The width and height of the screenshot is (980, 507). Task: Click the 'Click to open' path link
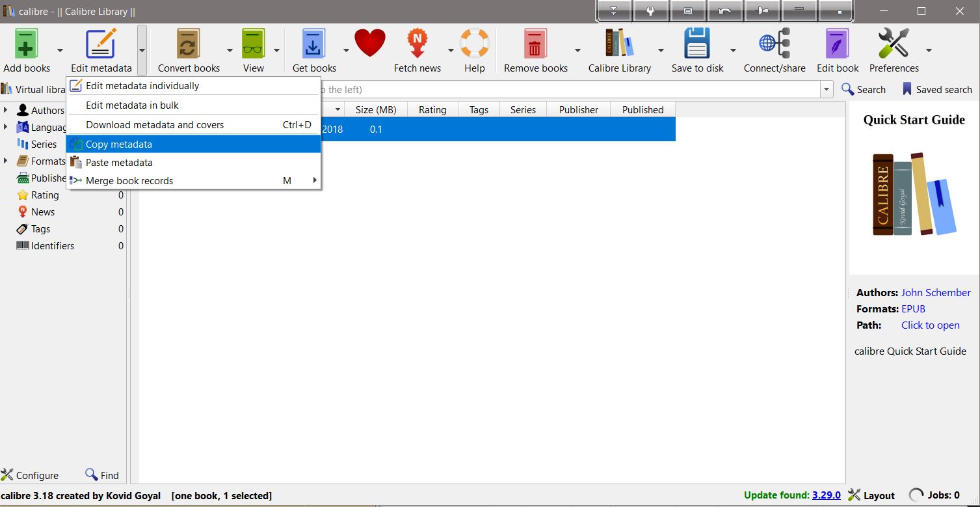(x=931, y=325)
